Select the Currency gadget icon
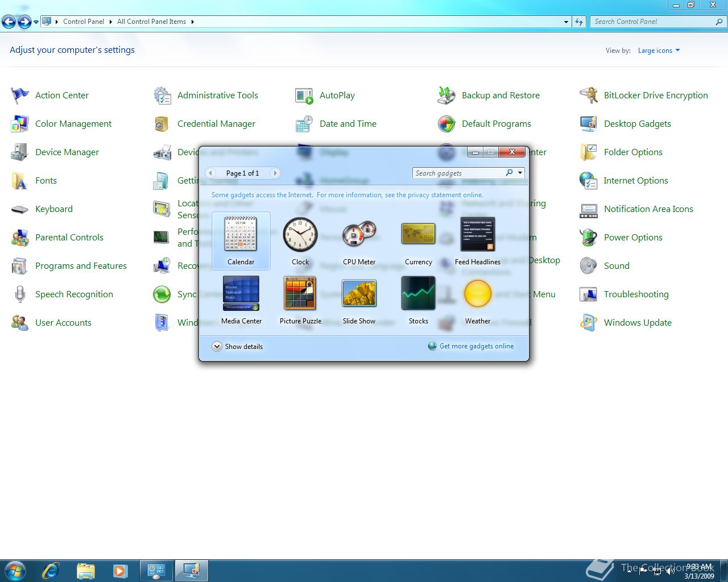 tap(418, 234)
